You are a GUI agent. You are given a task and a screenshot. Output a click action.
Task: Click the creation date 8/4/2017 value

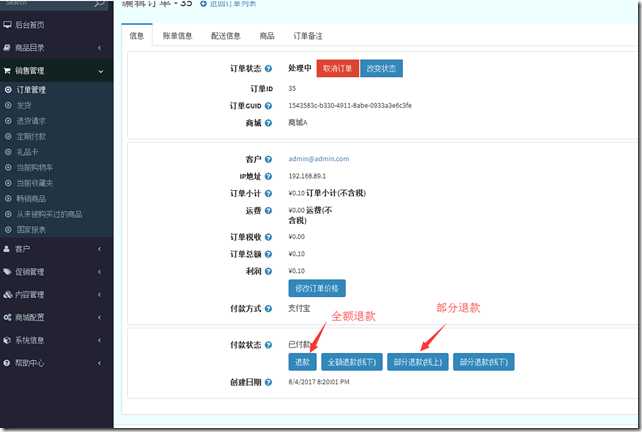[x=319, y=382]
